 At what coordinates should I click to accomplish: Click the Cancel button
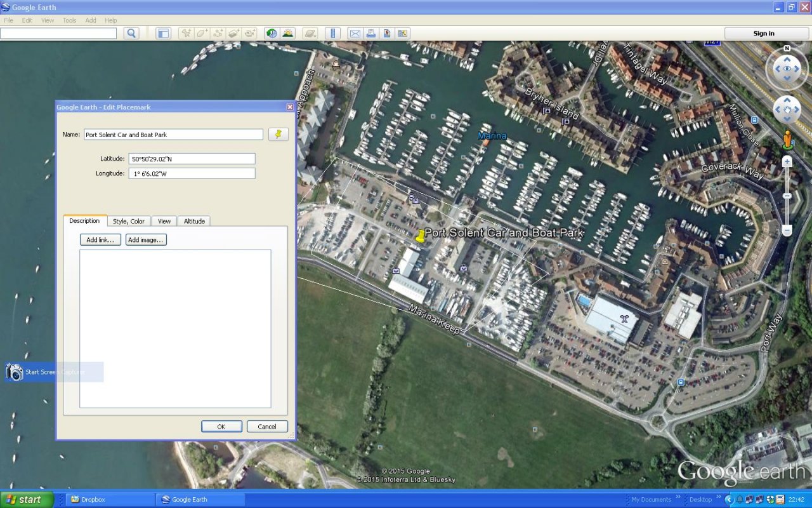(267, 427)
